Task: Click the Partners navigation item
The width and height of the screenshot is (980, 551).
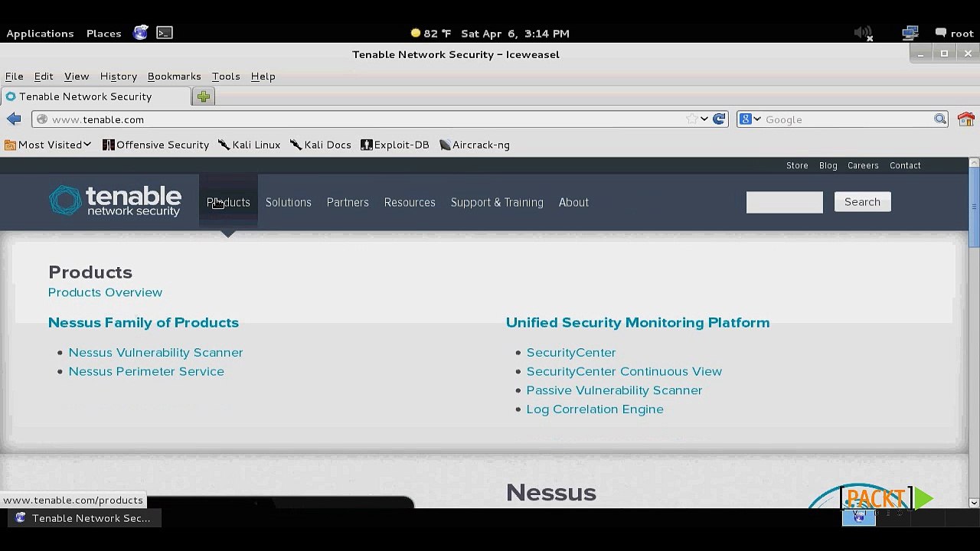Action: click(348, 202)
